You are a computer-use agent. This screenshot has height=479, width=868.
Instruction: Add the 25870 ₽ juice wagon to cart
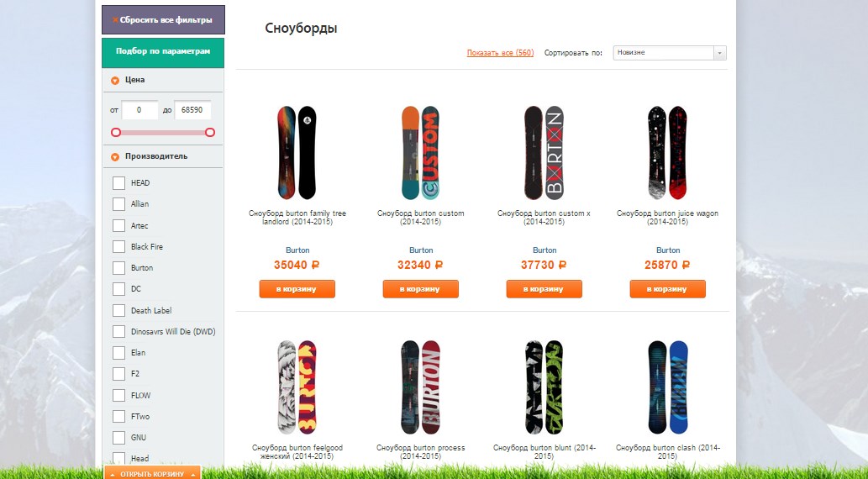pos(668,289)
